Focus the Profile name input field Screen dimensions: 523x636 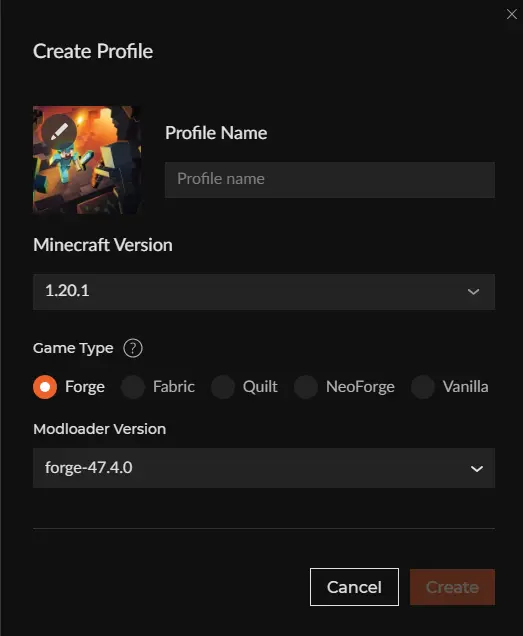click(x=329, y=180)
